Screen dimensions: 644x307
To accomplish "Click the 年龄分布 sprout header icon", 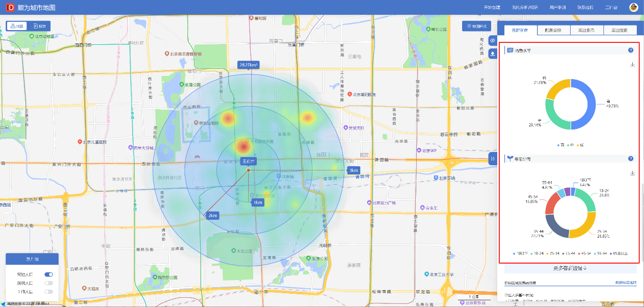I will pos(510,159).
